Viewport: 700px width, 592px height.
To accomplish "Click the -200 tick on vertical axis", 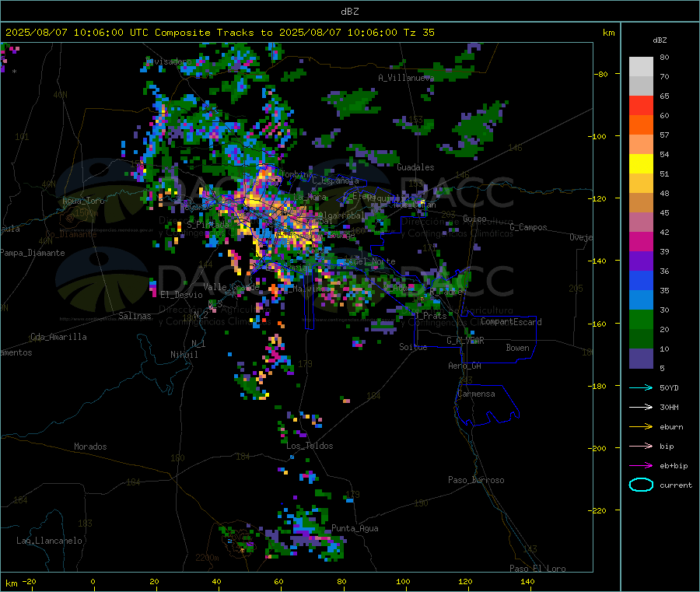I will [x=599, y=448].
